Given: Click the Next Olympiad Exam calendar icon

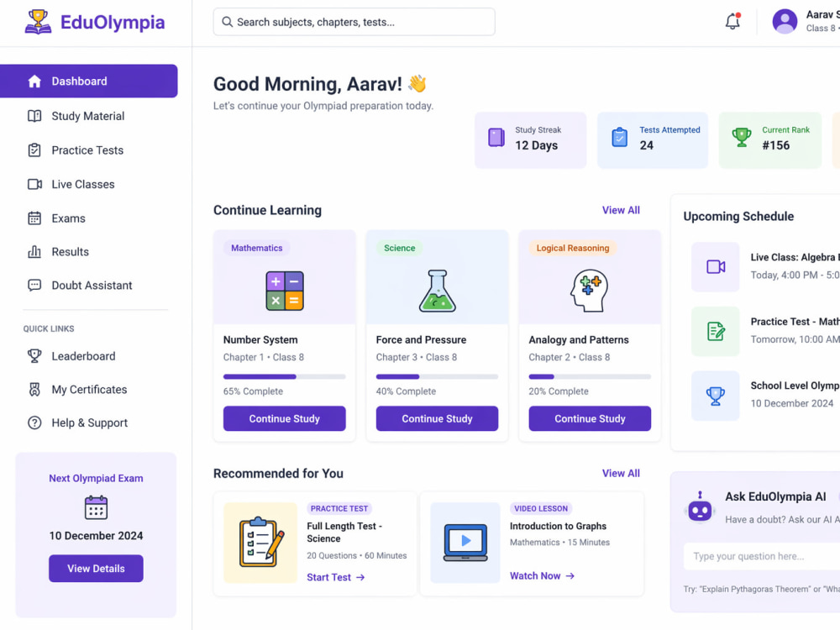Looking at the screenshot, I should coord(96,507).
